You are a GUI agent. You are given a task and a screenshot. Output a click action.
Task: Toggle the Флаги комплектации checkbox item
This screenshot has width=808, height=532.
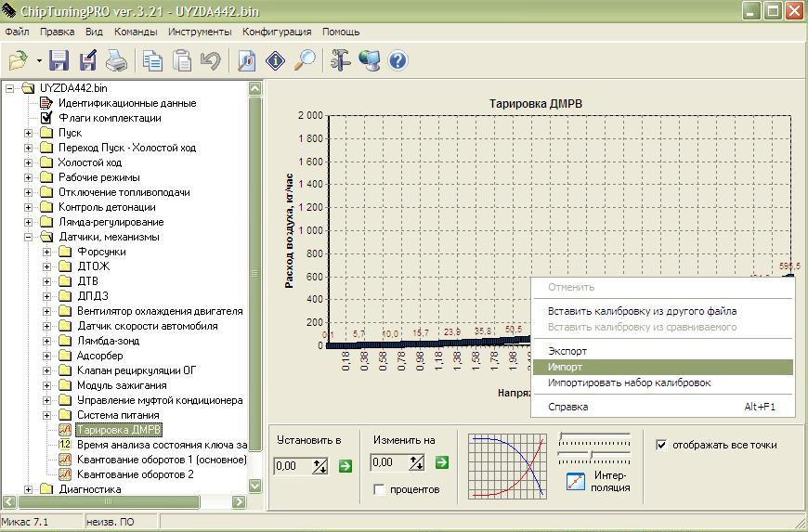coord(46,118)
